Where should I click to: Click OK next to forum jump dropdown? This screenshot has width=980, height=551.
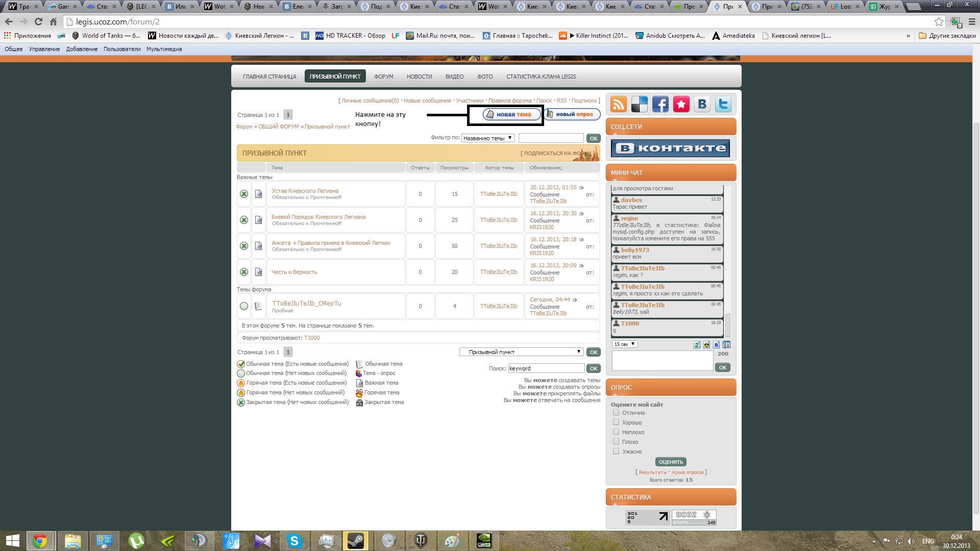(594, 352)
